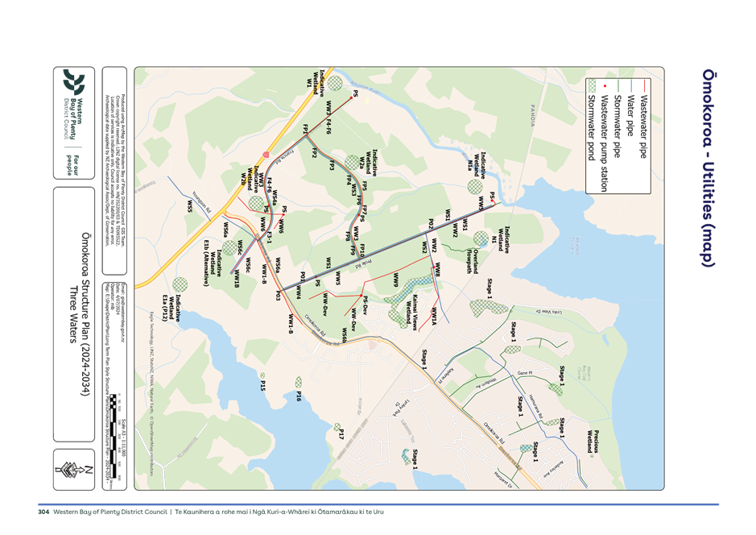Click the Stormwater pond hatched legend swatch

tap(592, 85)
